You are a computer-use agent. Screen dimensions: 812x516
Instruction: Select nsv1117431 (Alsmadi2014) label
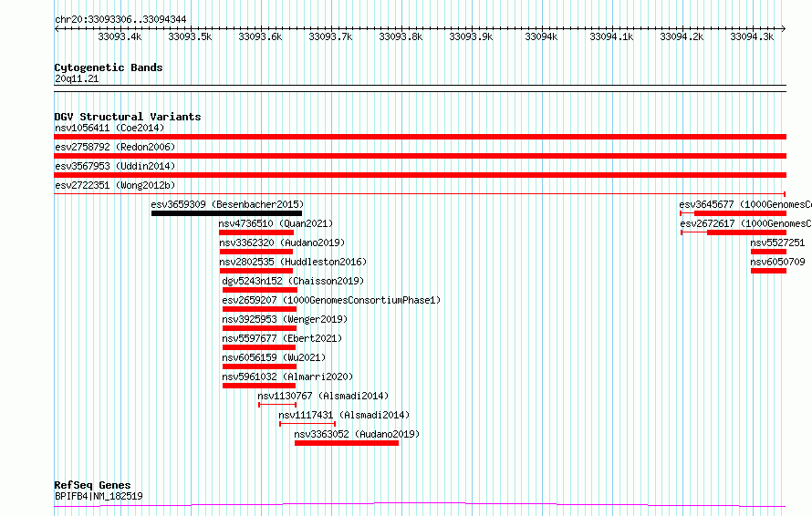[x=344, y=415]
